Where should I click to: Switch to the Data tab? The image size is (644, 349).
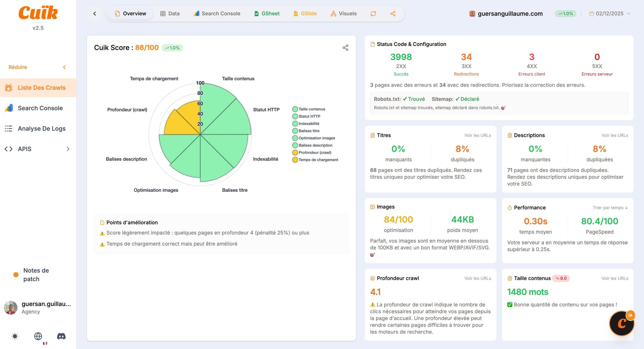click(170, 13)
